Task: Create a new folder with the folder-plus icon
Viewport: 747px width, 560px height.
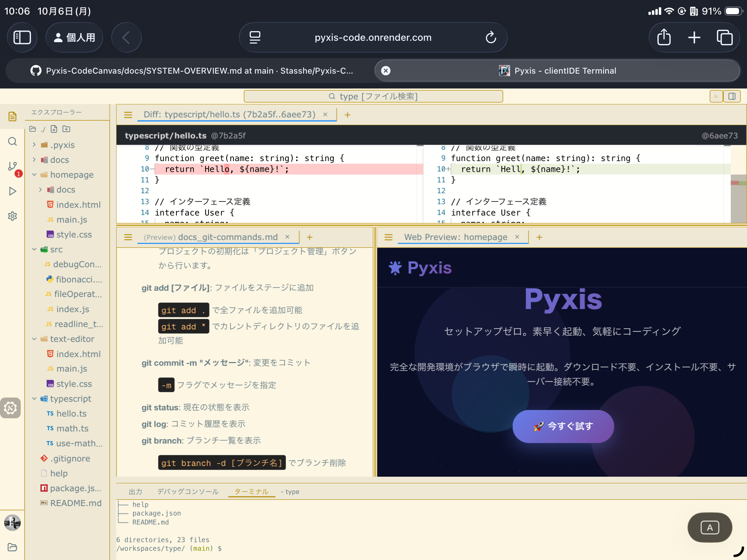Action: [x=66, y=129]
